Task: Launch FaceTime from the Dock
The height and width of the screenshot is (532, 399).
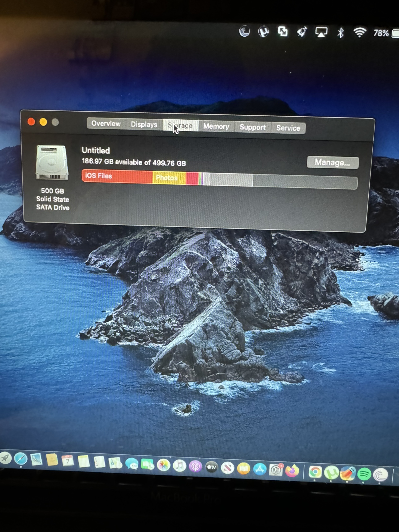Action: pyautogui.click(x=148, y=464)
